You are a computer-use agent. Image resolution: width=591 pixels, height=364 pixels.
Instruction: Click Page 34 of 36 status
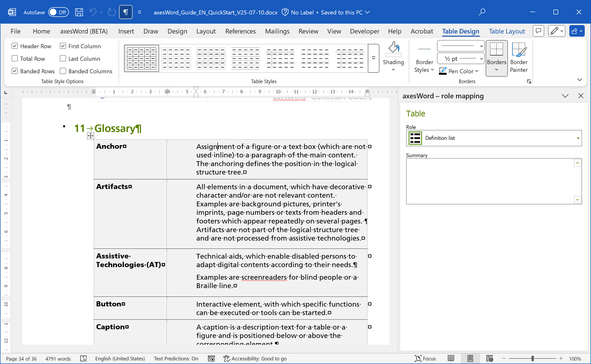pos(21,359)
